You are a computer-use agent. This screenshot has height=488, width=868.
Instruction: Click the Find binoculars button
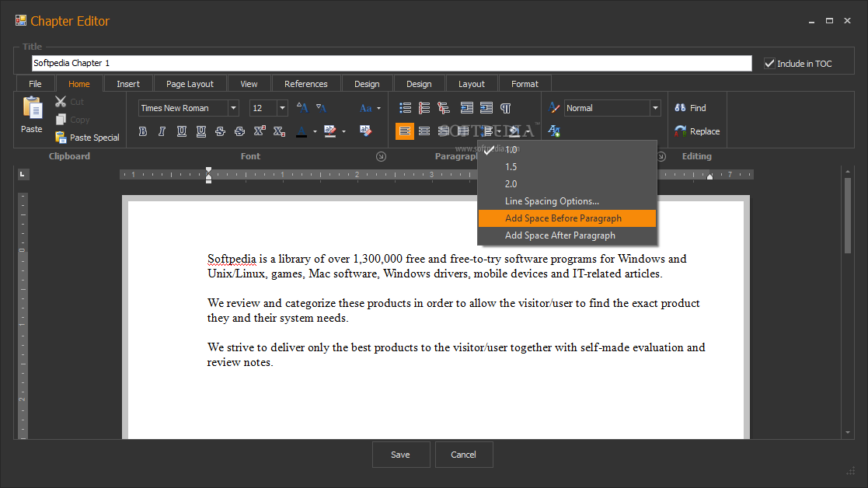[690, 108]
